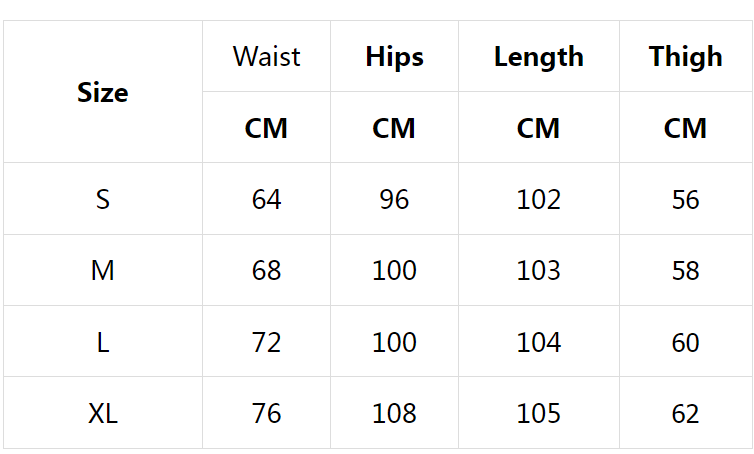
Task: Click length value 103 for size M
Action: point(538,271)
